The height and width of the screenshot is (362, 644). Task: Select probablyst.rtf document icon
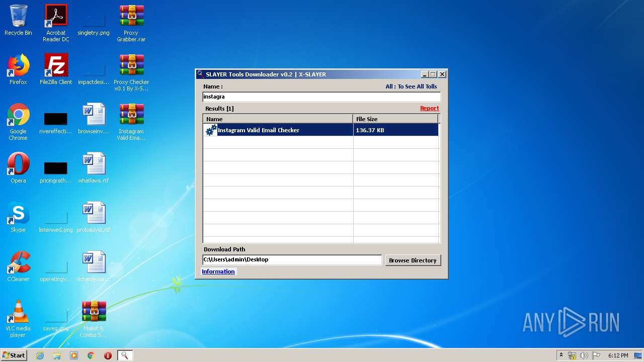pos(94,217)
